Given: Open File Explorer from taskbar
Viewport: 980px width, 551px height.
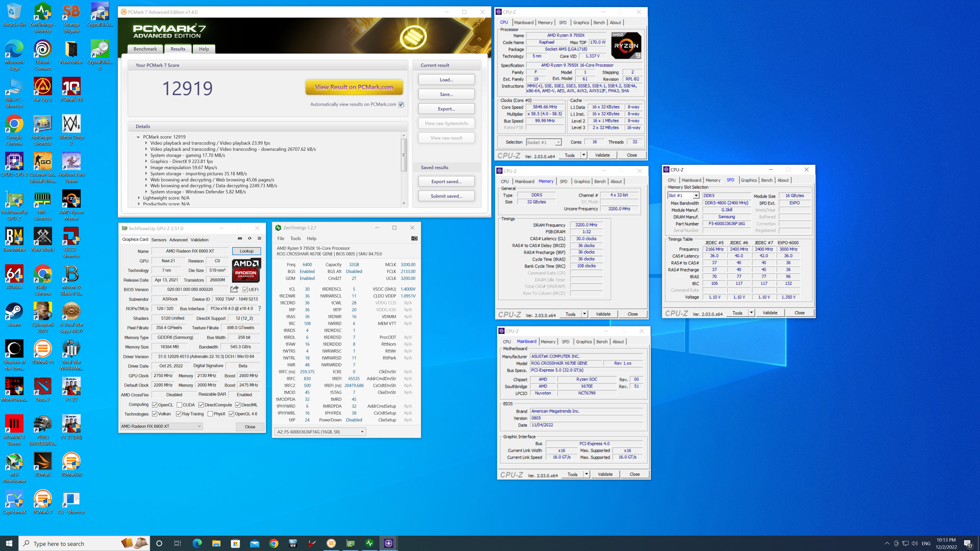Looking at the screenshot, I should point(216,543).
